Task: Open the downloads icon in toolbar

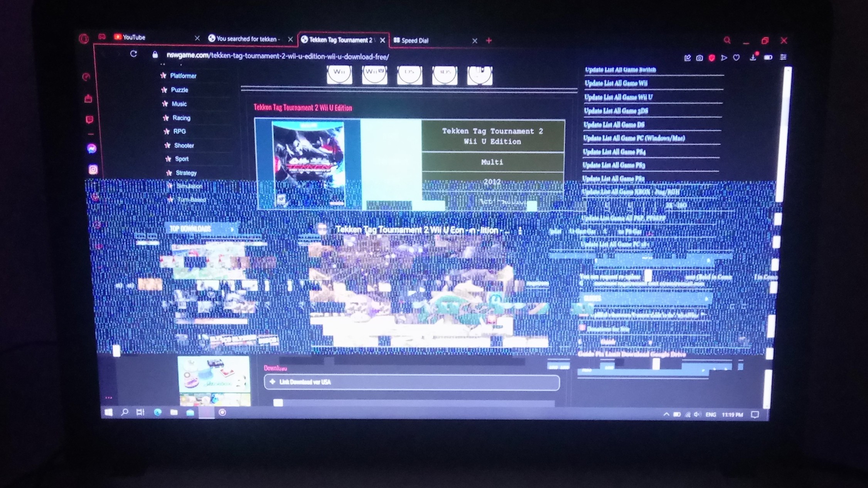Action: click(x=753, y=58)
